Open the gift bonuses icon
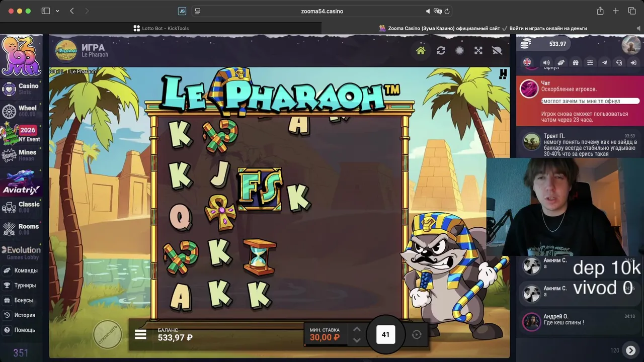The height and width of the screenshot is (362, 644). pyautogui.click(x=576, y=62)
